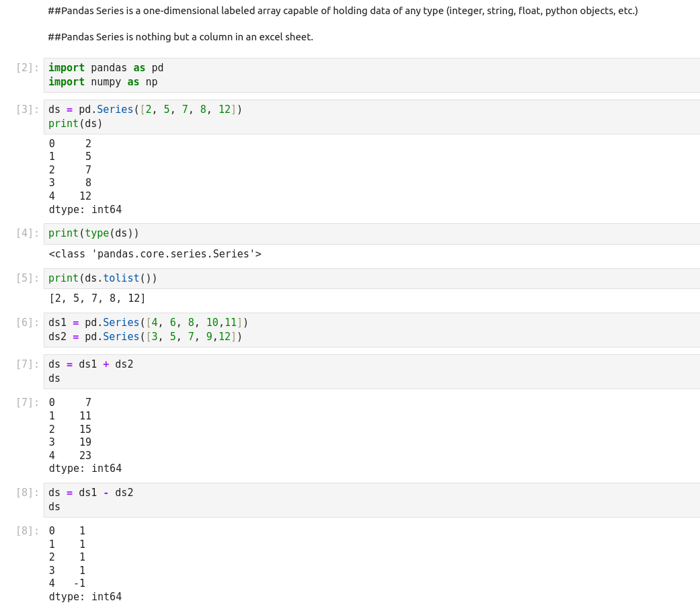The height and width of the screenshot is (607, 700).
Task: Click the [2, 5, 7, 8, 12] list output
Action: pyautogui.click(x=98, y=298)
